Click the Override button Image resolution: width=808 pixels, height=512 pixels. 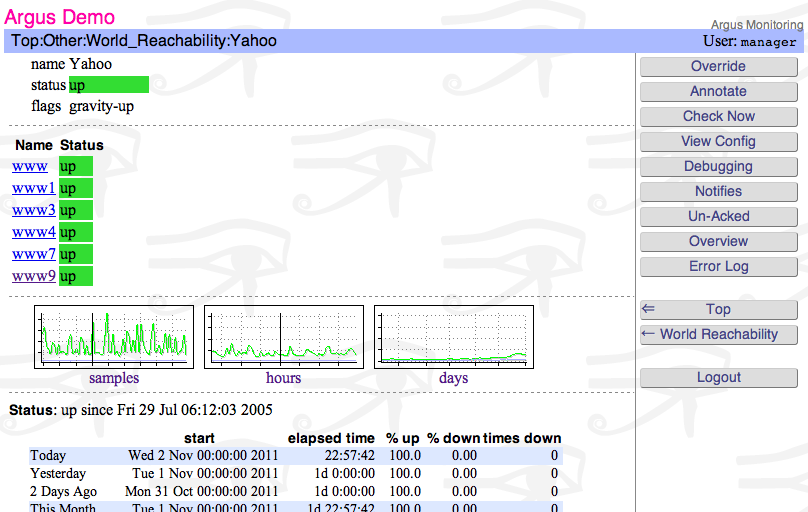718,66
